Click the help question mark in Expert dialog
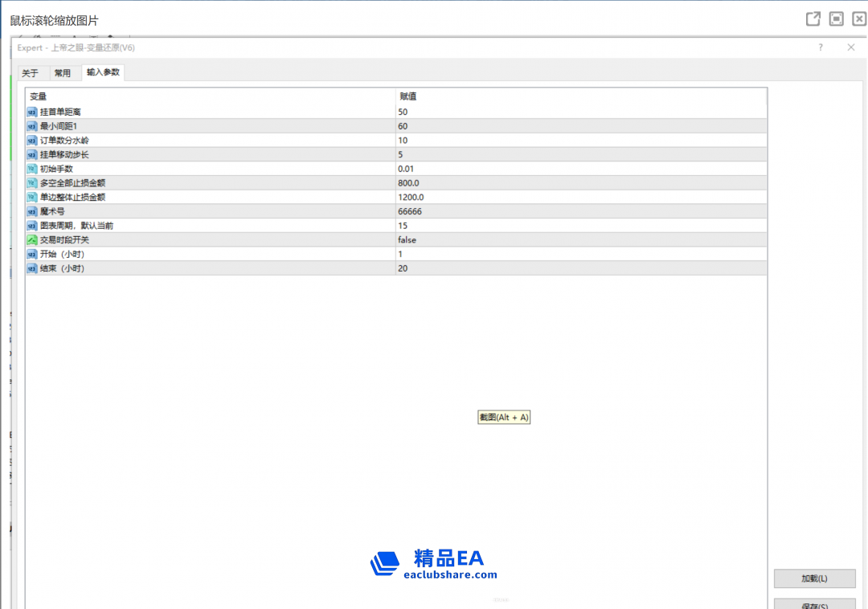Screen dimensions: 868x609 [x=821, y=47]
